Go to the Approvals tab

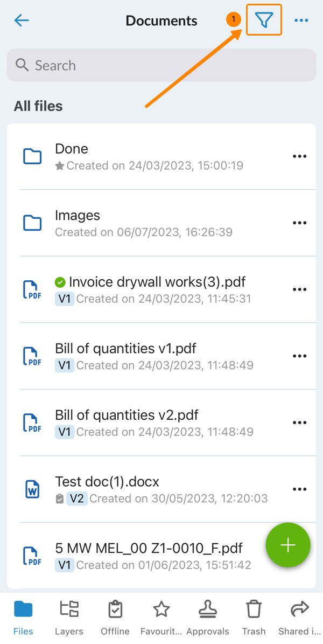207,618
